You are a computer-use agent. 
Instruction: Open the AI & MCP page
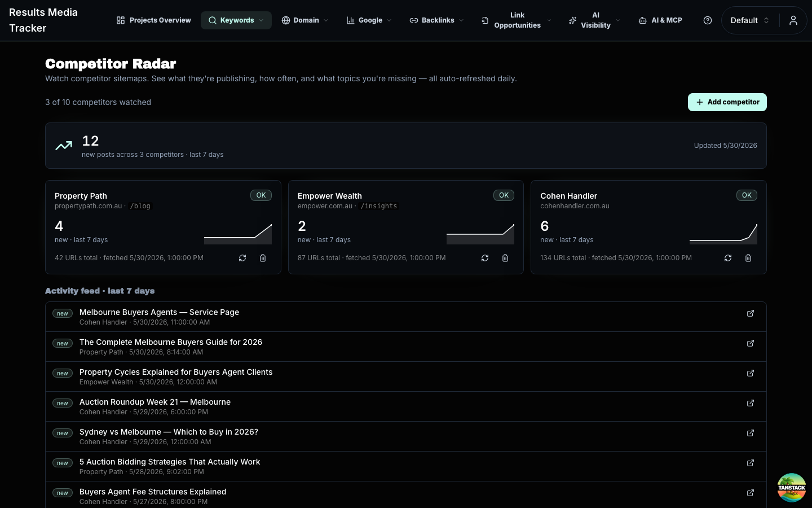coord(660,20)
